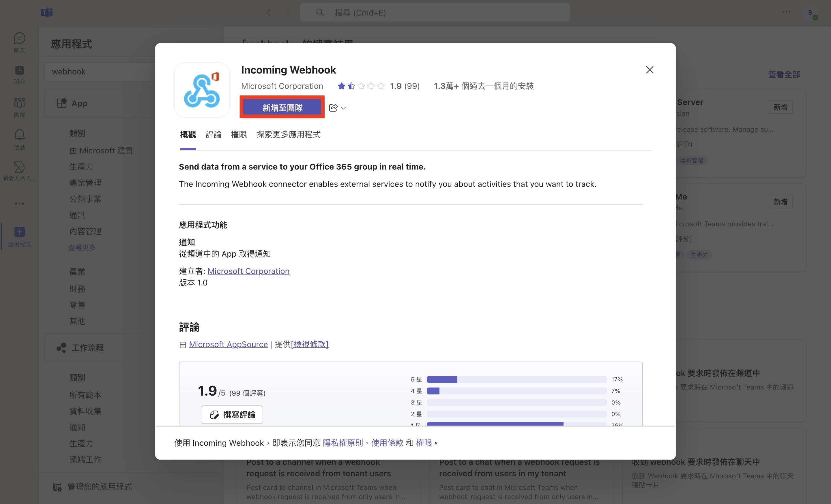Open the developer portal sidebar icon
Viewport: 831px width, 504px height.
(x=19, y=171)
